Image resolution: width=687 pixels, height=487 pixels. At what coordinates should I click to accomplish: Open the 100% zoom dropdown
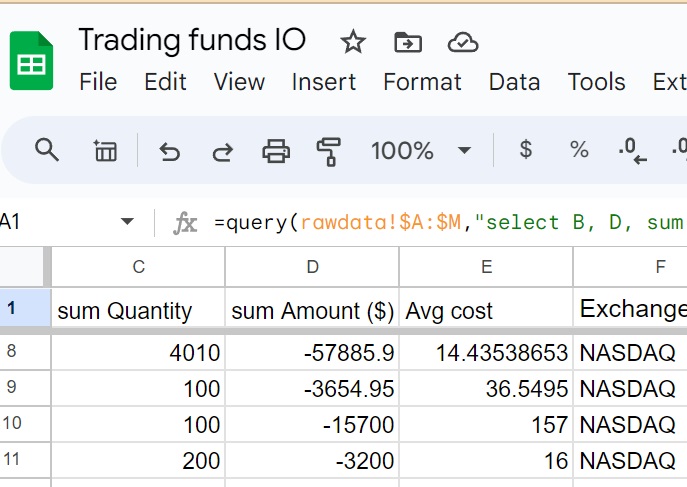420,150
